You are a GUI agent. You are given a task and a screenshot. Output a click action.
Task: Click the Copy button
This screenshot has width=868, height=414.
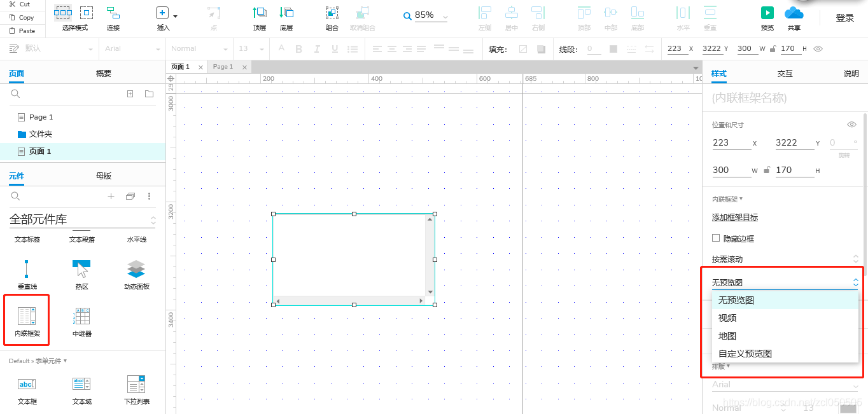pyautogui.click(x=22, y=18)
